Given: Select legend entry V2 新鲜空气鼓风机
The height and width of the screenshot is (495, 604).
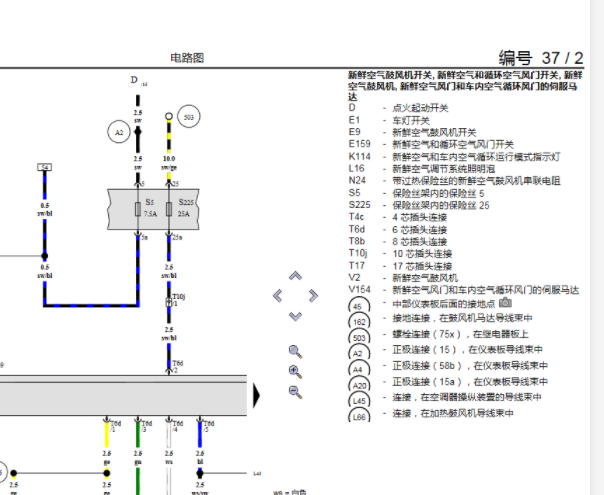Looking at the screenshot, I should [403, 278].
